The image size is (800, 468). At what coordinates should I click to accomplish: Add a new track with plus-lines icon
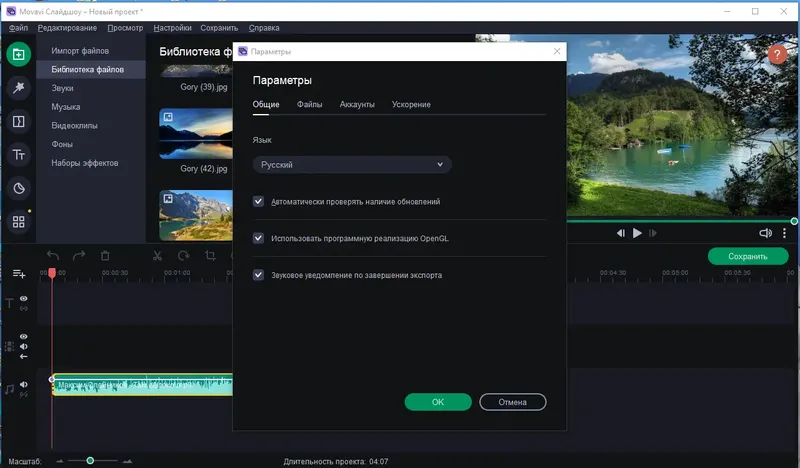point(19,274)
